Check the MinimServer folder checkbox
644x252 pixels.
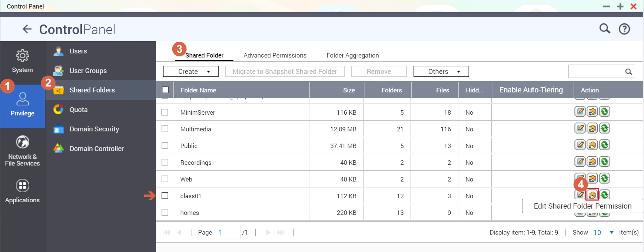165,112
